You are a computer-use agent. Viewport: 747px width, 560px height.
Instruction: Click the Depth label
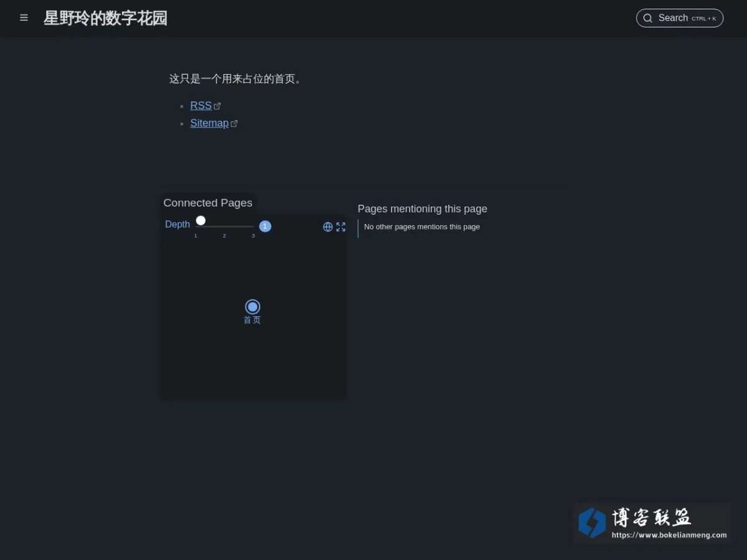(x=177, y=225)
